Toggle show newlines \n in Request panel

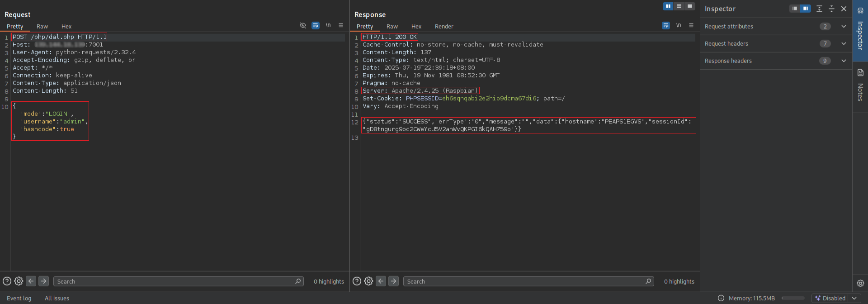328,25
